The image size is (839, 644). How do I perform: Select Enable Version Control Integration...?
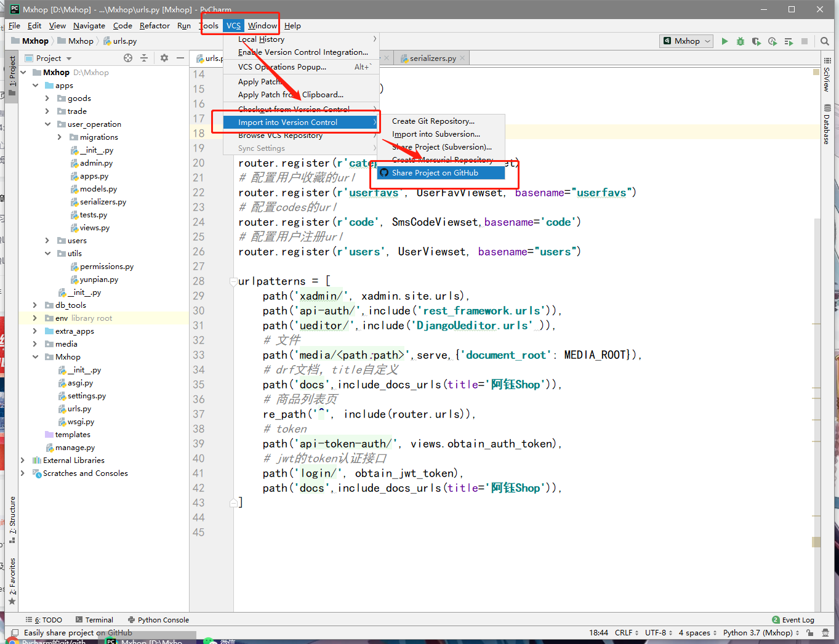(302, 52)
